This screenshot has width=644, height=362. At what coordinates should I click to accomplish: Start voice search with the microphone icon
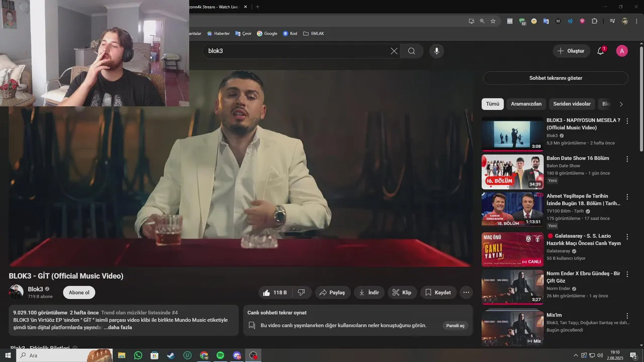coord(437,51)
